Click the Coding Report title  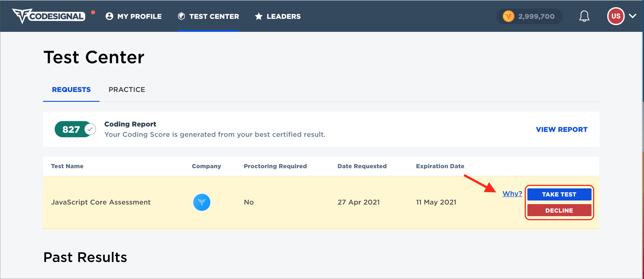point(130,124)
